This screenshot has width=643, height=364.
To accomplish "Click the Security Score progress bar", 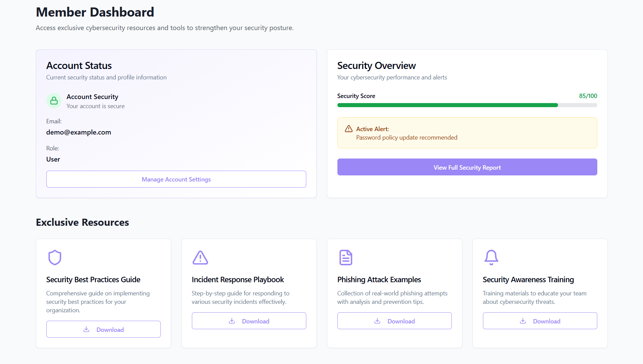I will pyautogui.click(x=467, y=105).
